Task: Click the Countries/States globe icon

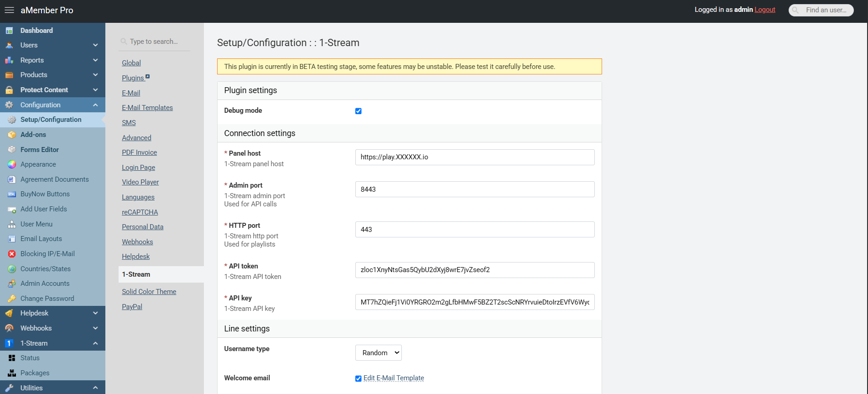Action: [x=12, y=269]
